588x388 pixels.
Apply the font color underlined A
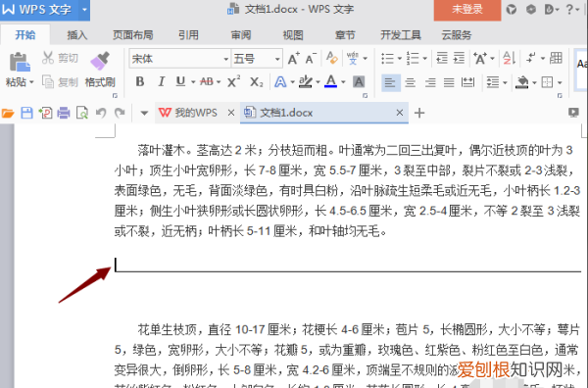(x=330, y=81)
